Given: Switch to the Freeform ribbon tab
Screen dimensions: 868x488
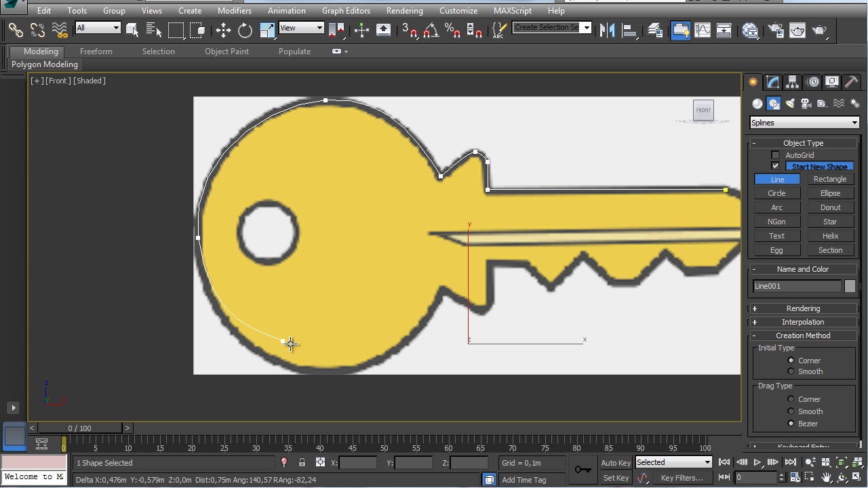Looking at the screenshot, I should (x=96, y=52).
